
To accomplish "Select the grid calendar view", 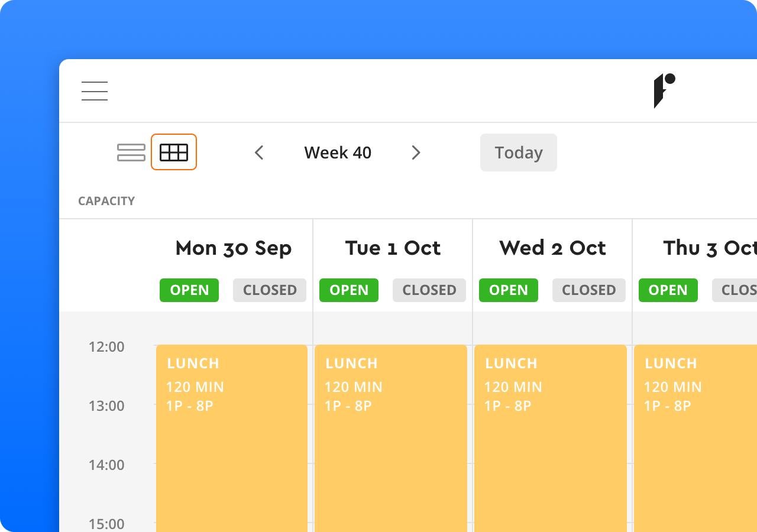I will 174,153.
